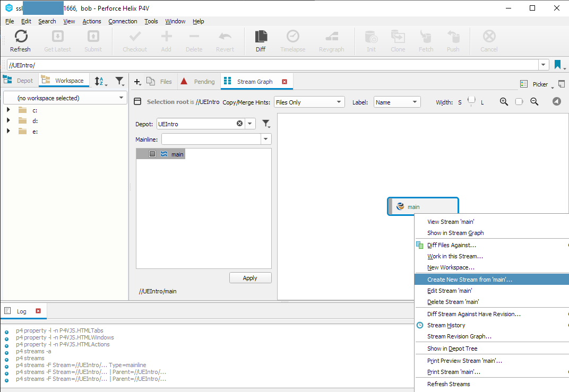Switch to the Pending tab
Viewport: 569px width, 392px height.
click(x=199, y=82)
